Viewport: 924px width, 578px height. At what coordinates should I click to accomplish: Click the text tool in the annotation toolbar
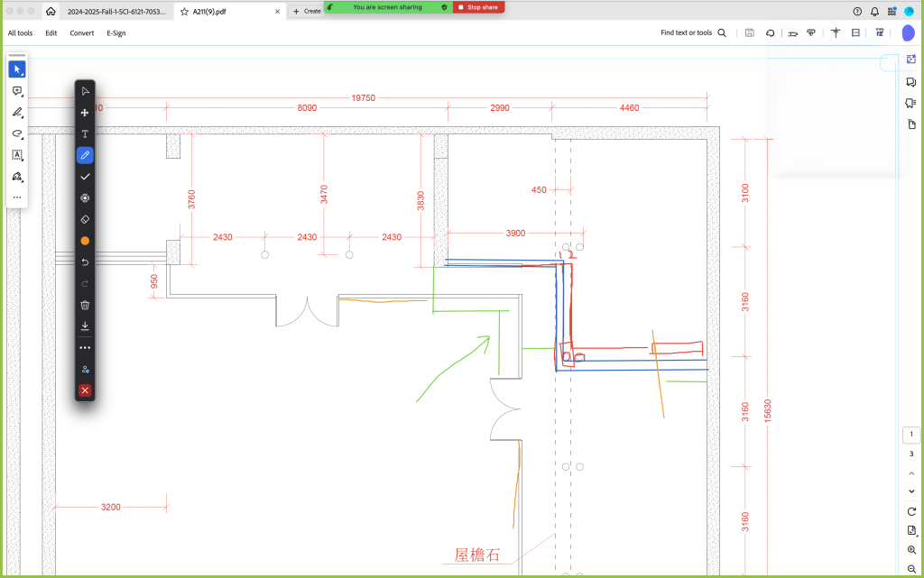tap(85, 133)
